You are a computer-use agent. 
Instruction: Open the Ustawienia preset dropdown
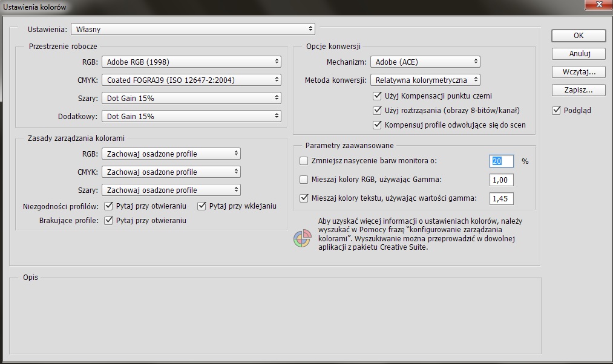(193, 28)
